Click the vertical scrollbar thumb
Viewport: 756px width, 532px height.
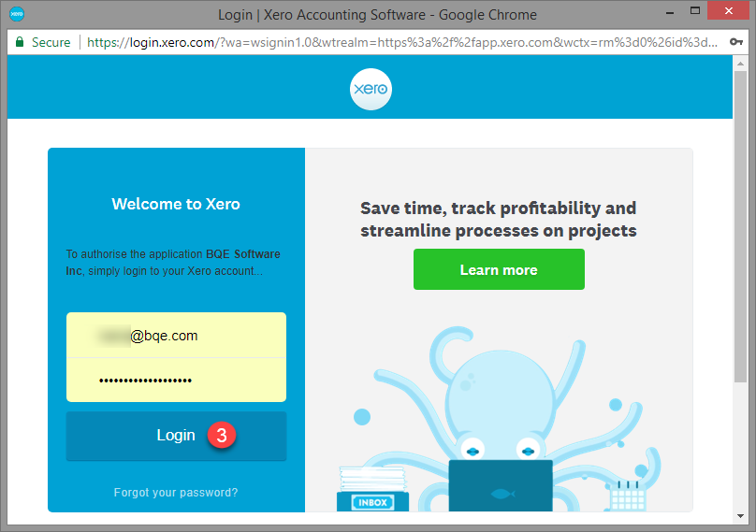[x=740, y=226]
